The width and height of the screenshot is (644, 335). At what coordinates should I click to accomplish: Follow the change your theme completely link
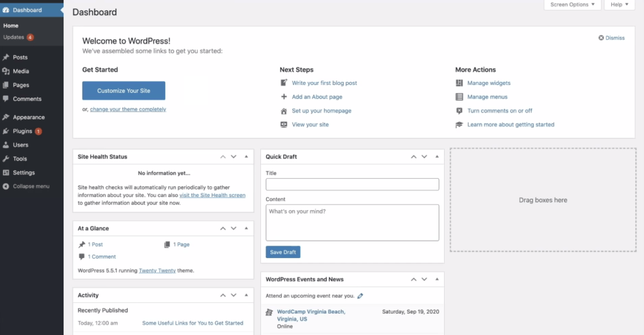tap(128, 110)
